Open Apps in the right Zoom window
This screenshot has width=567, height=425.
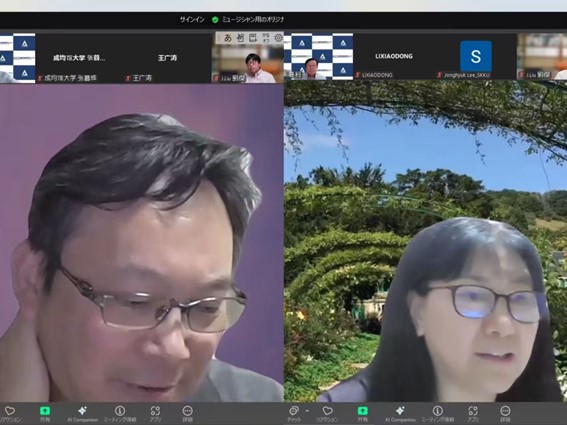[x=473, y=413]
